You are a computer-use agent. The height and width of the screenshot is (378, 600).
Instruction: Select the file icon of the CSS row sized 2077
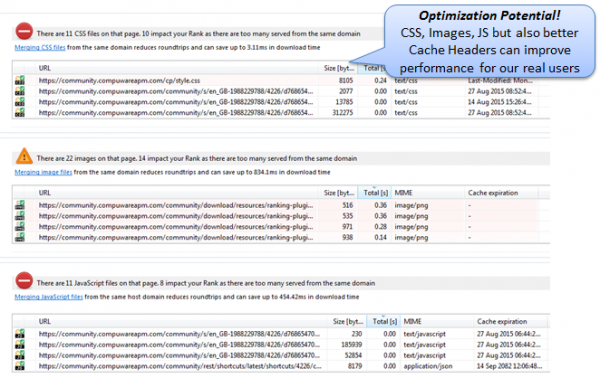(x=20, y=91)
